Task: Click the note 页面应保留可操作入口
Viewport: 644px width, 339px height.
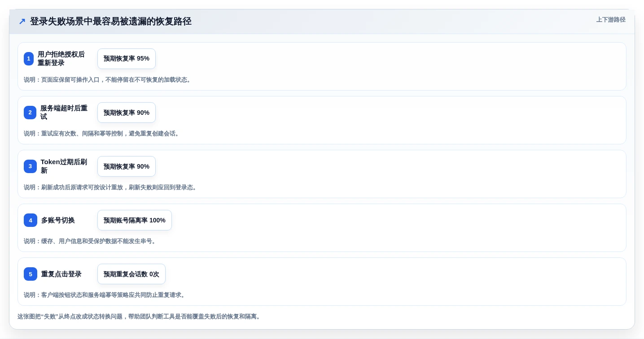Action: point(108,80)
